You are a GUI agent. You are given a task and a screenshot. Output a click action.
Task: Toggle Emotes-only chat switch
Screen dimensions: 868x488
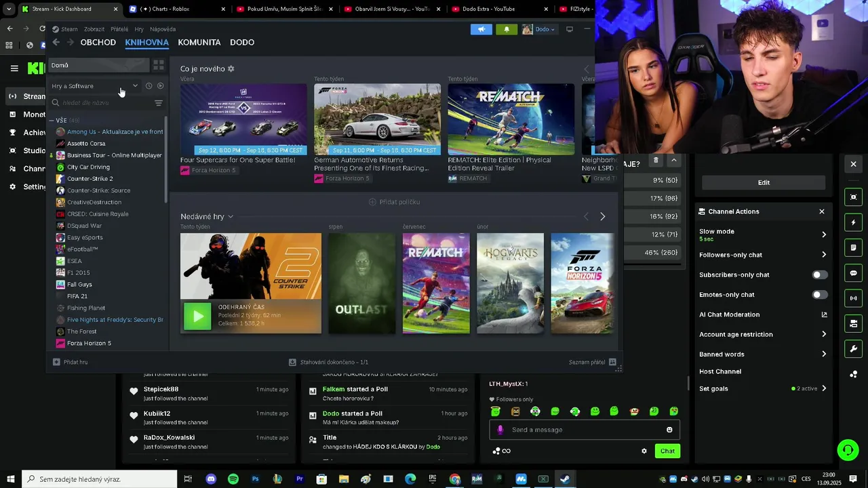pyautogui.click(x=820, y=295)
